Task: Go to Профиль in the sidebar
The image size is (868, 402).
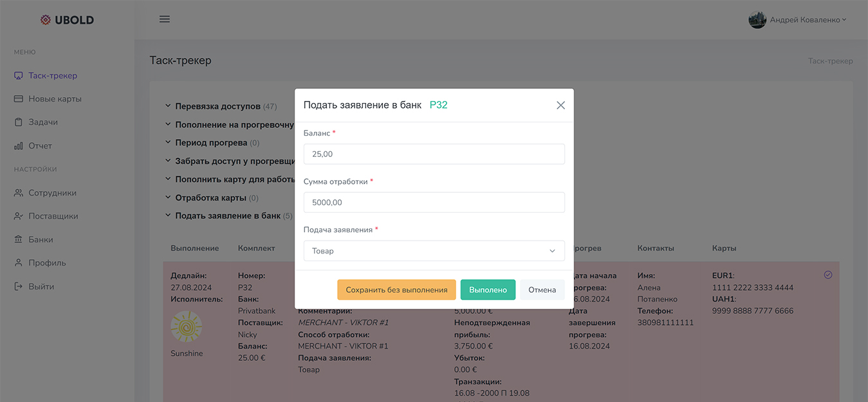Action: point(47,263)
